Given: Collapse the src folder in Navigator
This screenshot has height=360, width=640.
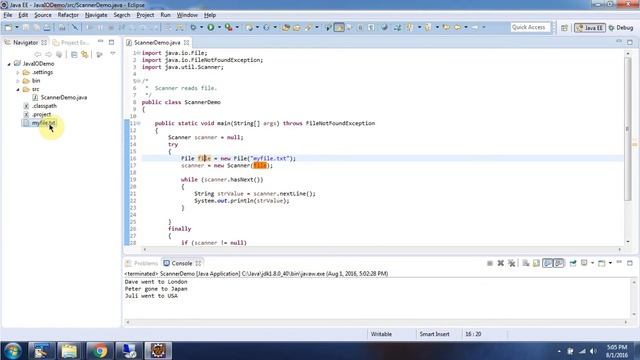Looking at the screenshot, I should point(18,89).
